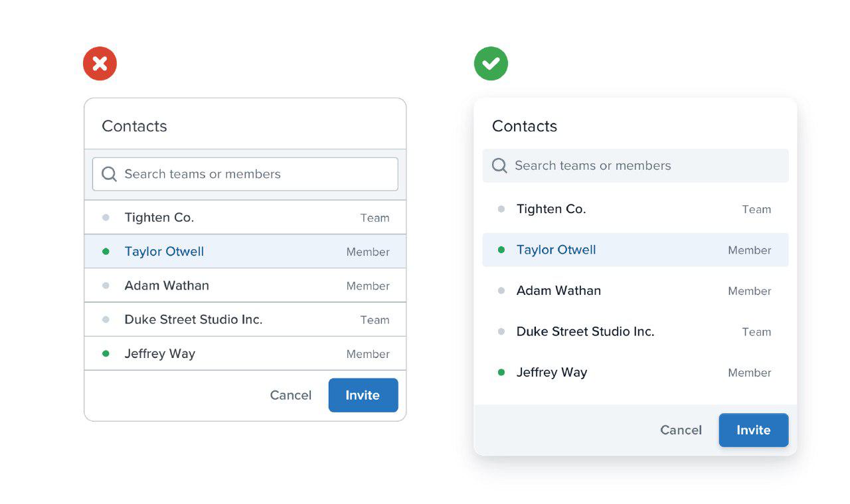Click green status dot beside Taylor Otwell, left panel
Image resolution: width=850 pixels, height=504 pixels.
pyautogui.click(x=106, y=252)
